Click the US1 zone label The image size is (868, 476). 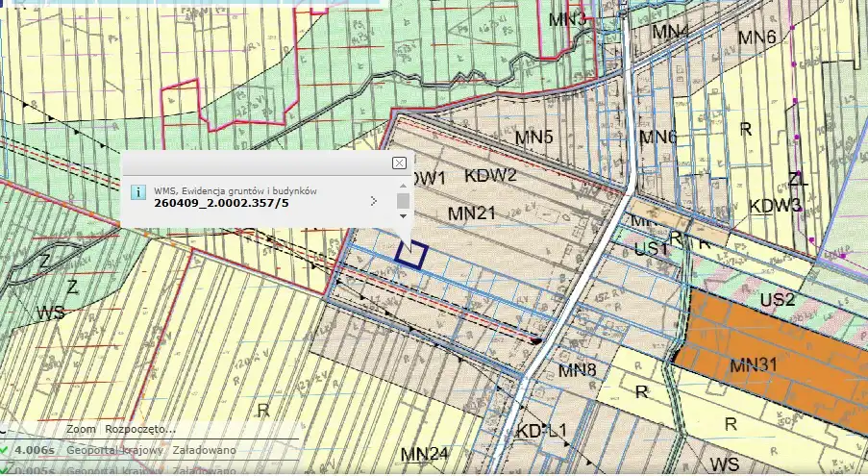pos(651,249)
